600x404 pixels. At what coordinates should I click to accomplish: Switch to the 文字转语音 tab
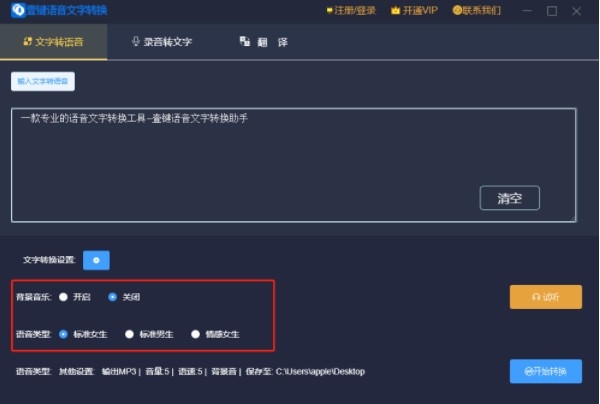(54, 42)
